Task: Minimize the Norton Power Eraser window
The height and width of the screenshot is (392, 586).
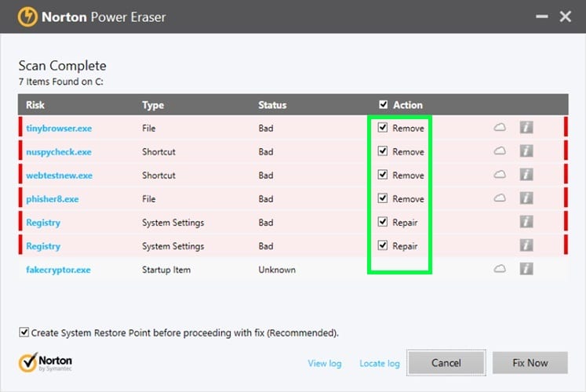Action: [541, 16]
